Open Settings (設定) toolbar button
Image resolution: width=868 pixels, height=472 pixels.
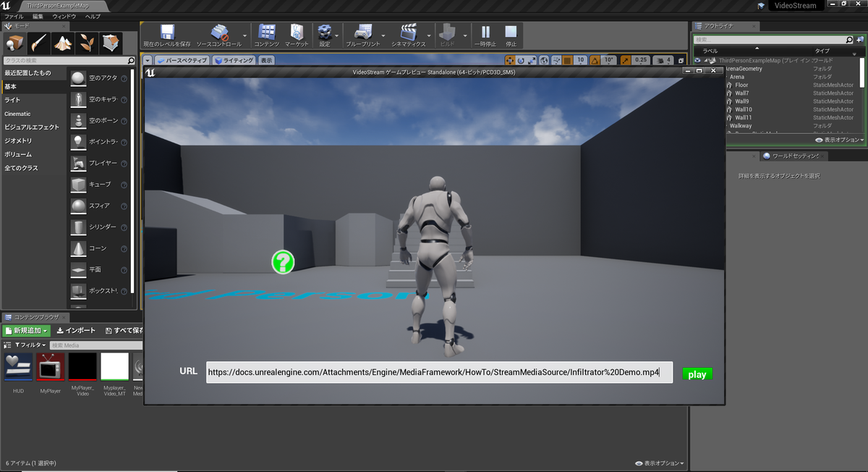[325, 35]
